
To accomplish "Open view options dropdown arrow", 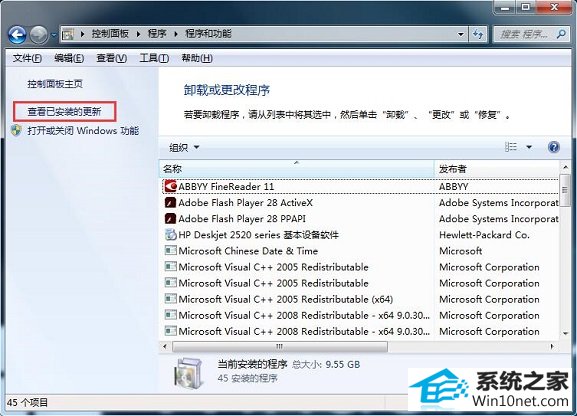I will tap(529, 147).
